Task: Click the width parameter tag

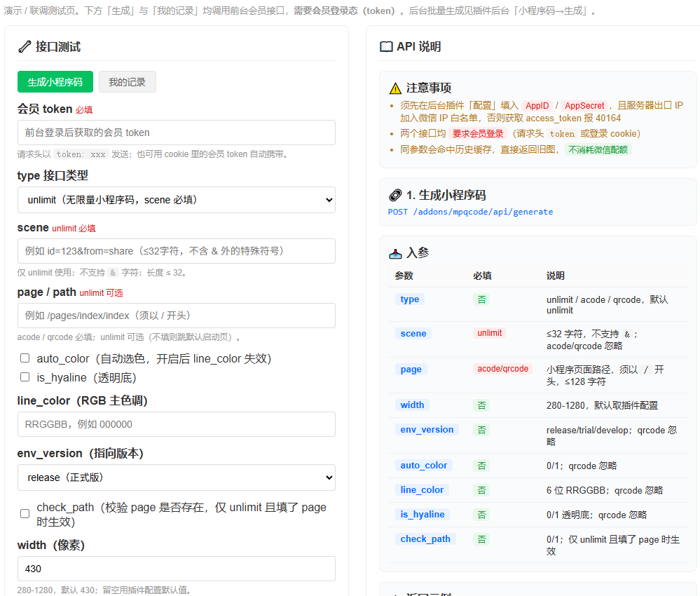Action: [x=412, y=405]
